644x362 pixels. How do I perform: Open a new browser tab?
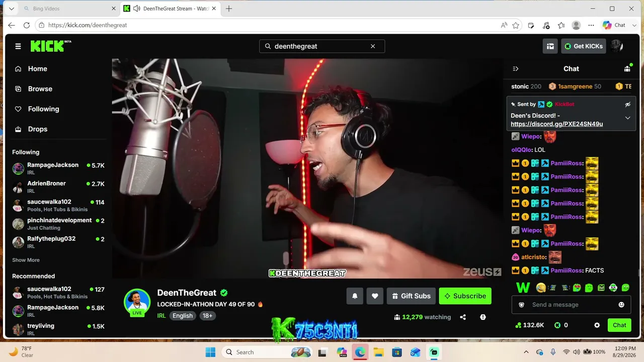click(x=229, y=9)
